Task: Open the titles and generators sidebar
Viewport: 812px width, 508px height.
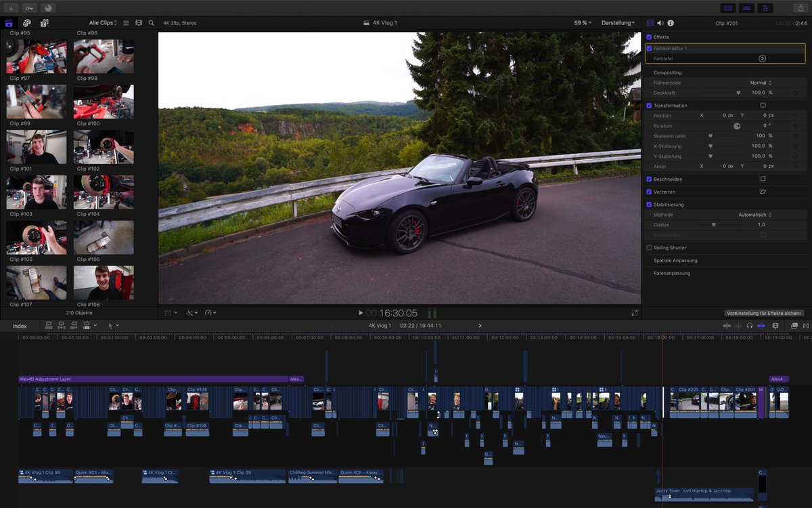Action: [x=44, y=23]
